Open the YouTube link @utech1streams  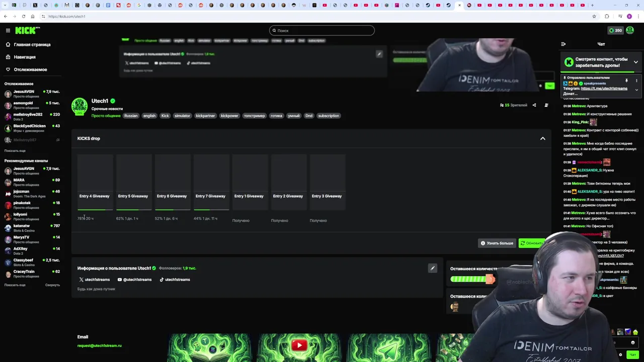(x=134, y=280)
